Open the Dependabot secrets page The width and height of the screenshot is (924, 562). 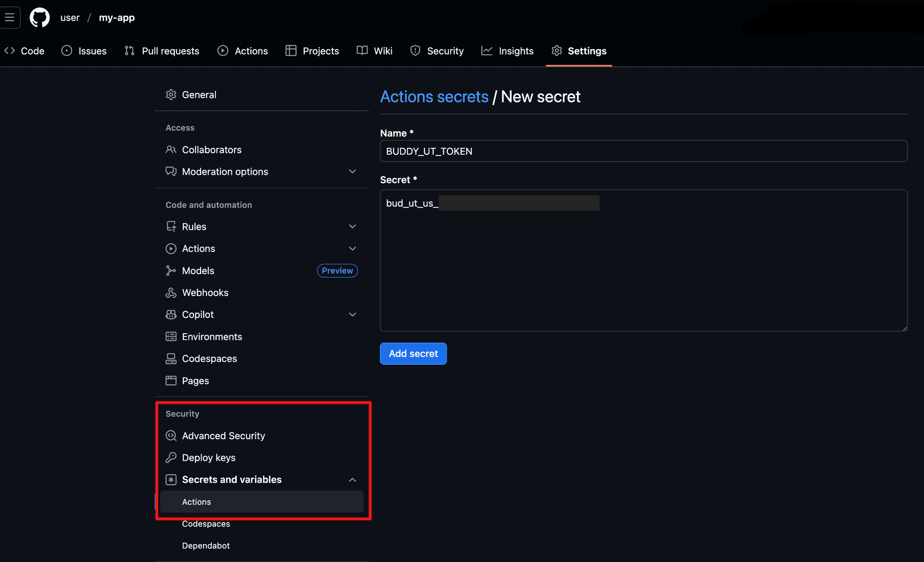[x=206, y=545]
